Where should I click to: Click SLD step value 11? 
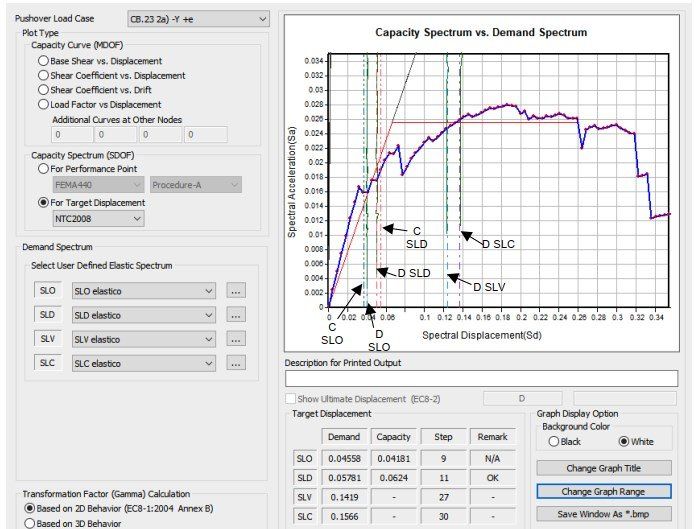[443, 478]
